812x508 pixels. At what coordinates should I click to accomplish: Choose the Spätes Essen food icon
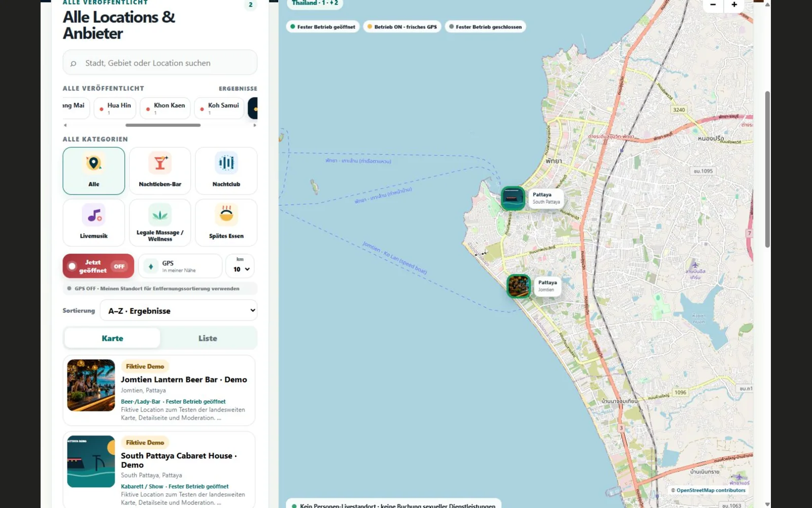coord(226,214)
